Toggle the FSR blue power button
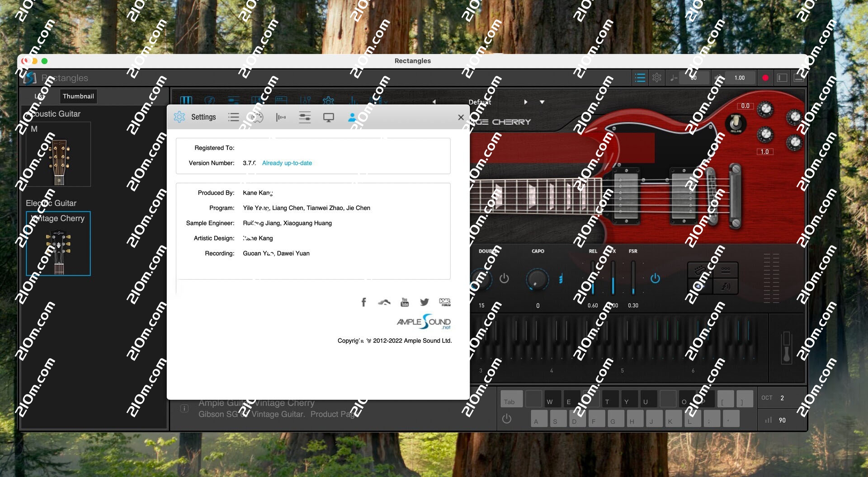868x477 pixels. pos(655,279)
